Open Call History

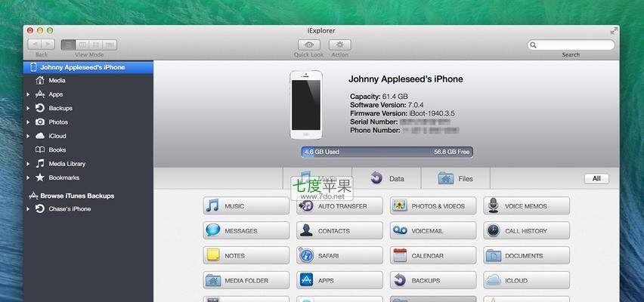tap(527, 230)
